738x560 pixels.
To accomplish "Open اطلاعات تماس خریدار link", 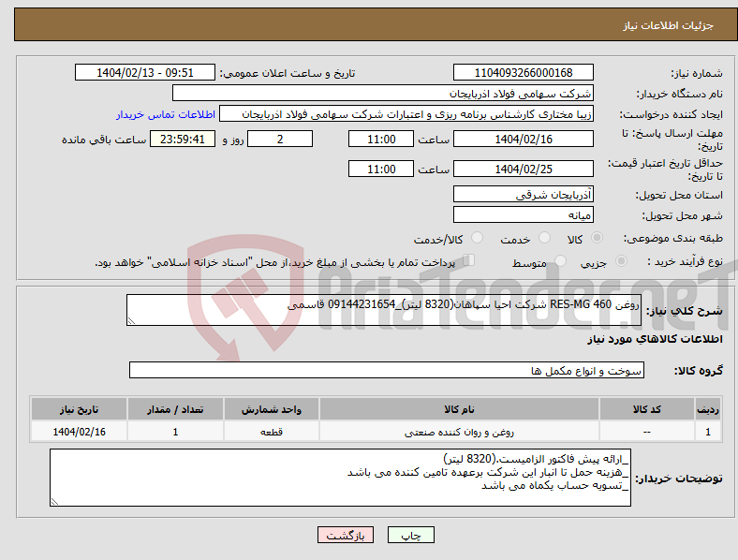I will point(166,114).
